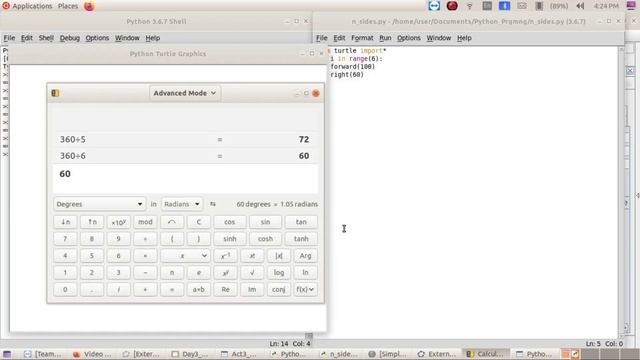Click the Bluetooth tray icon
Screen dimensions: 640x360
point(504,6)
